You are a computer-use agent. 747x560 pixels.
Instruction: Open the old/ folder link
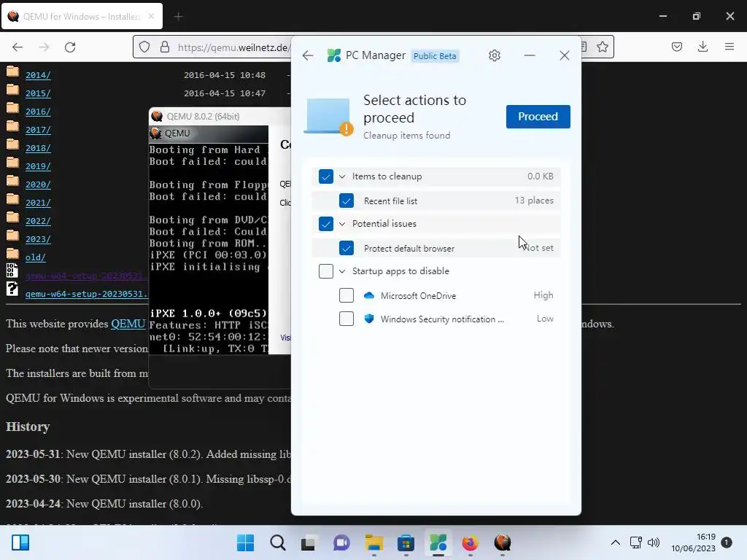point(36,257)
